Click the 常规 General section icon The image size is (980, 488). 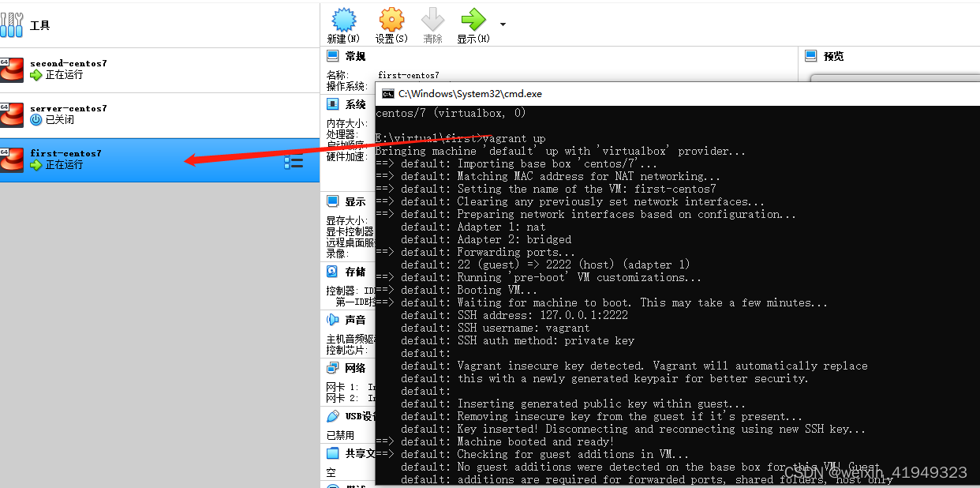tap(332, 55)
